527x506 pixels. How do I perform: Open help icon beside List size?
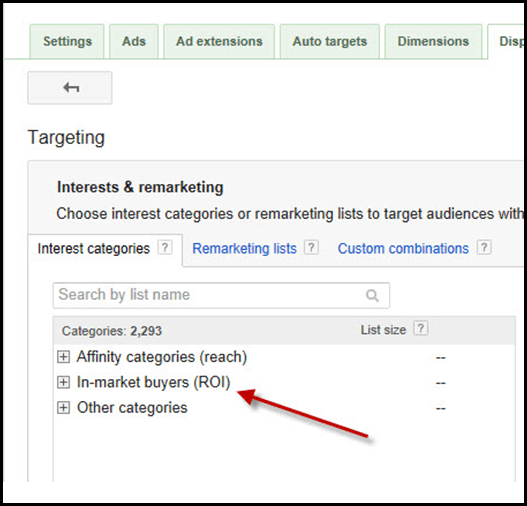coord(420,328)
